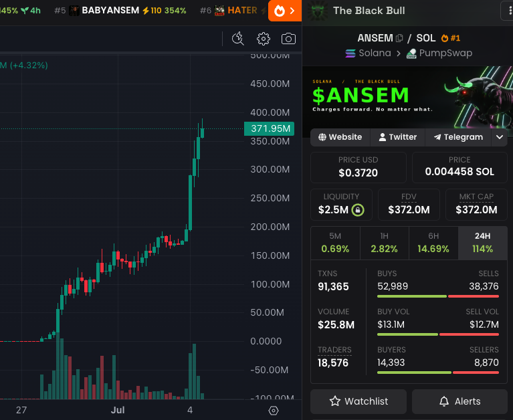Click the $ANSEM banner image

(407, 97)
